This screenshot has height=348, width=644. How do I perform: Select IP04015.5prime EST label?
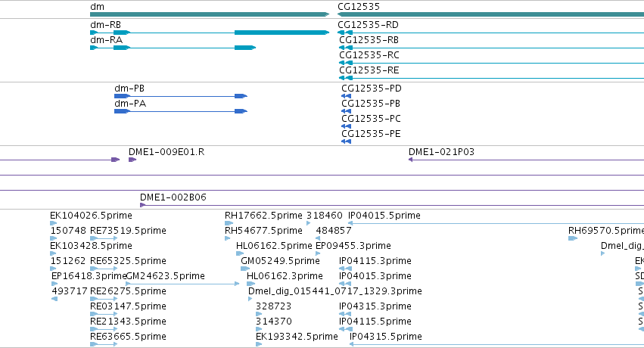384,216
